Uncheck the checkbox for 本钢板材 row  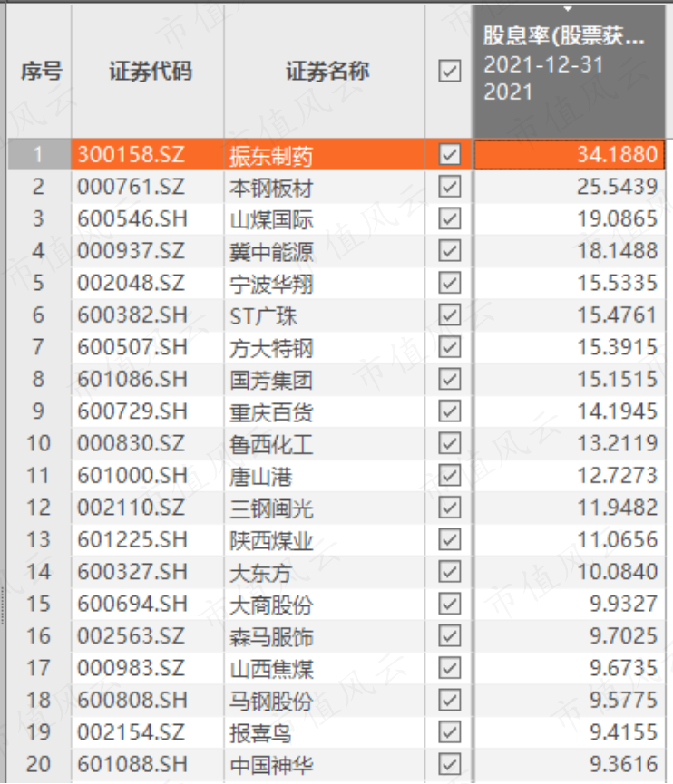tap(449, 187)
